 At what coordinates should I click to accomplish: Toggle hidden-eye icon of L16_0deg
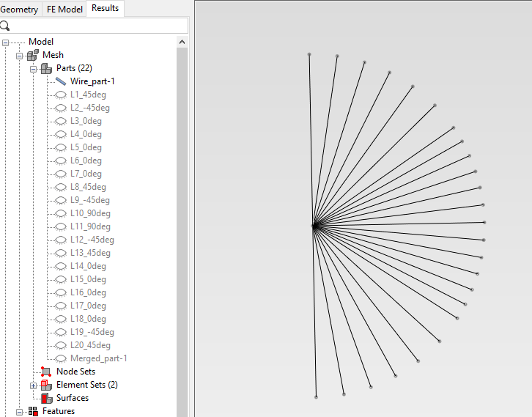point(61,293)
